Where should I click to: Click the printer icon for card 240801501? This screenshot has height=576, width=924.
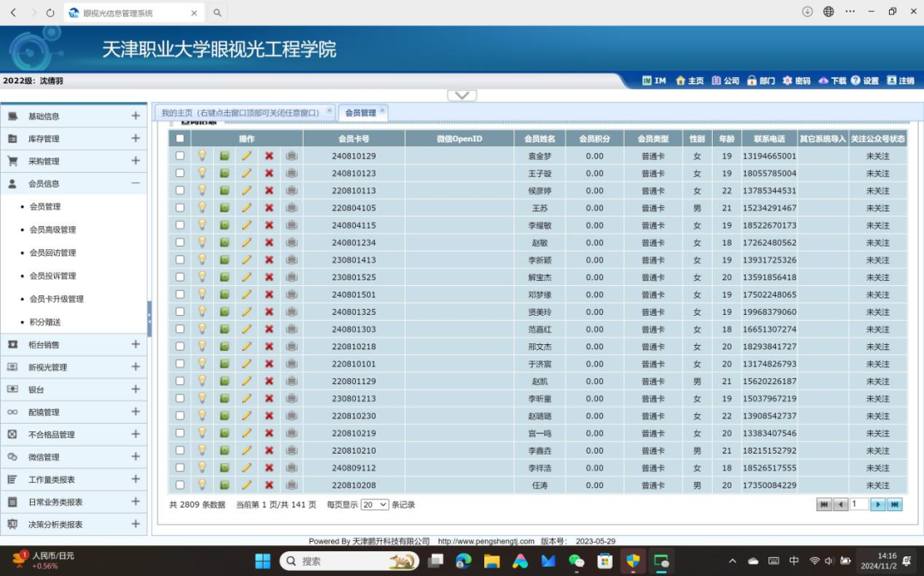point(291,294)
